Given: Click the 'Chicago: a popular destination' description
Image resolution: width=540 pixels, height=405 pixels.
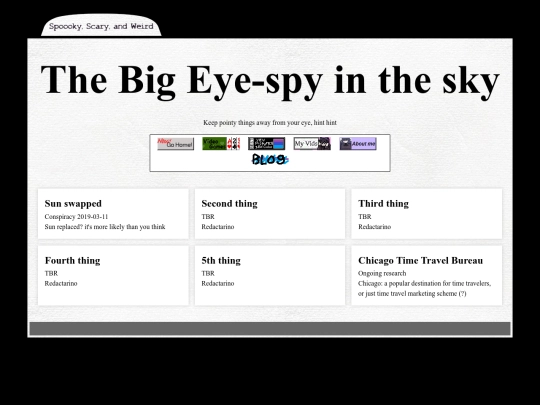Looking at the screenshot, I should click(425, 289).
